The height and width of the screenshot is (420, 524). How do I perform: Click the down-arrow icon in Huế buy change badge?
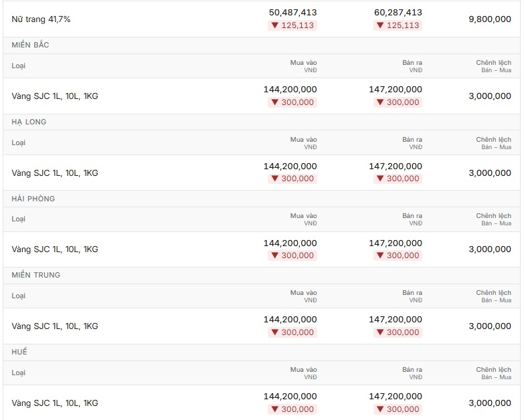click(x=274, y=409)
